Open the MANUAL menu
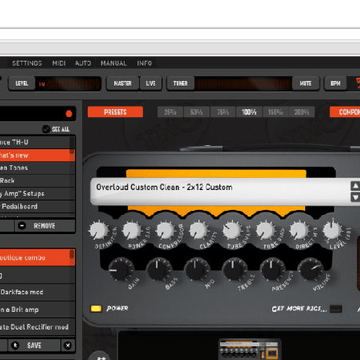The height and width of the screenshot is (360, 360). pos(114,63)
